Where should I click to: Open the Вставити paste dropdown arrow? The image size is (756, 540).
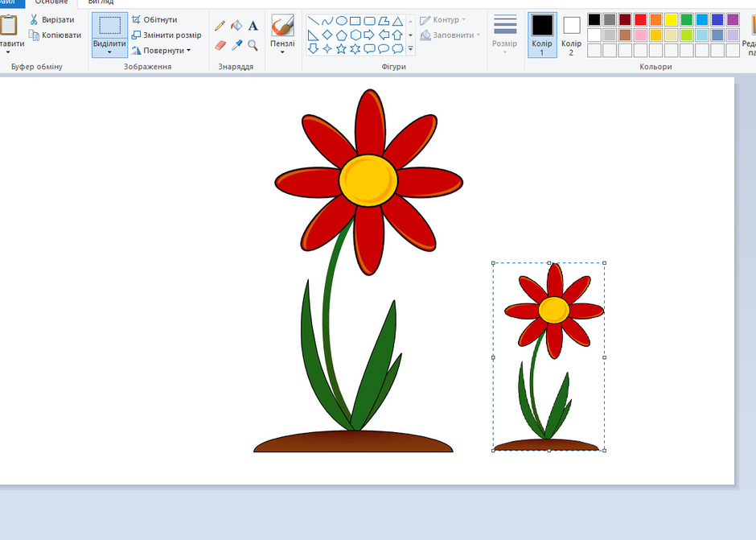click(8, 52)
